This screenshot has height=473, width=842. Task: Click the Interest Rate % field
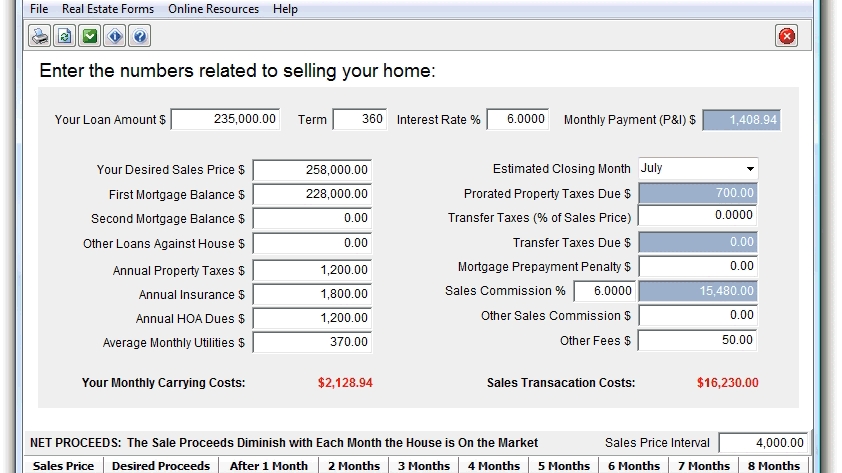[x=517, y=120]
